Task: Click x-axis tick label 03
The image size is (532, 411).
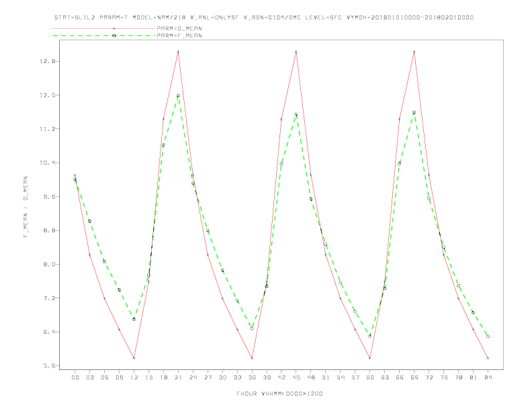Action: [x=89, y=377]
